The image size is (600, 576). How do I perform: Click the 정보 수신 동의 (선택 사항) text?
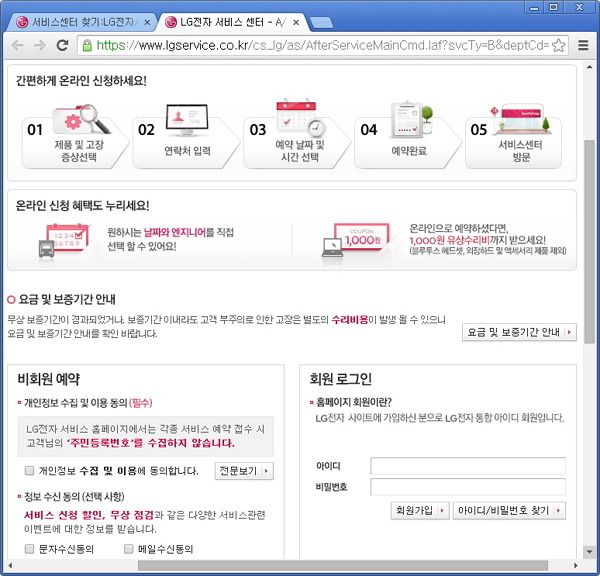coord(74,496)
